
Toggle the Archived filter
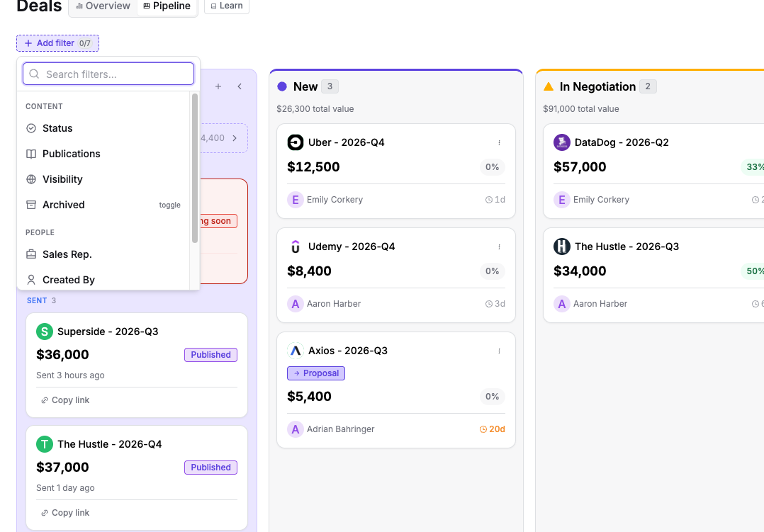point(103,205)
